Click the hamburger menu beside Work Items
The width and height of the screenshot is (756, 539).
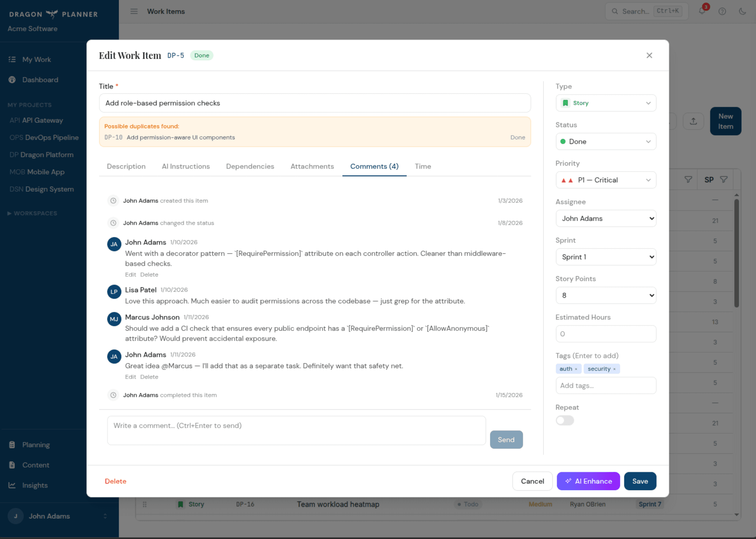point(134,11)
